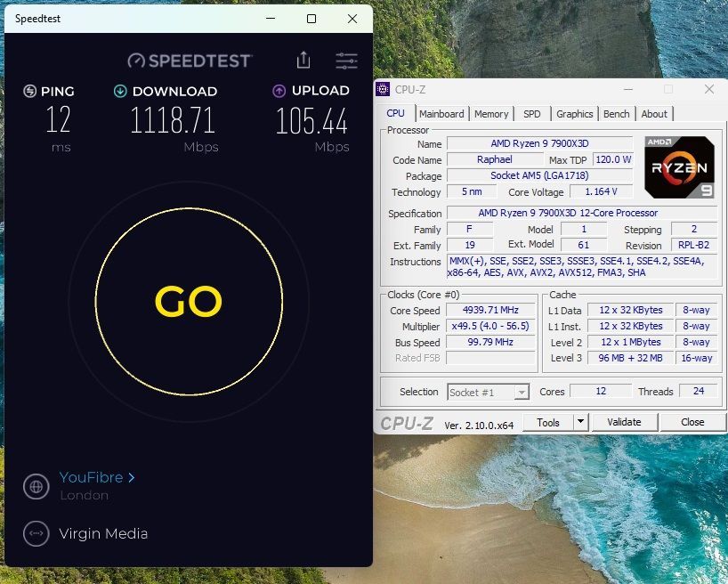Click the Speedtest logo gauge icon

[136, 61]
